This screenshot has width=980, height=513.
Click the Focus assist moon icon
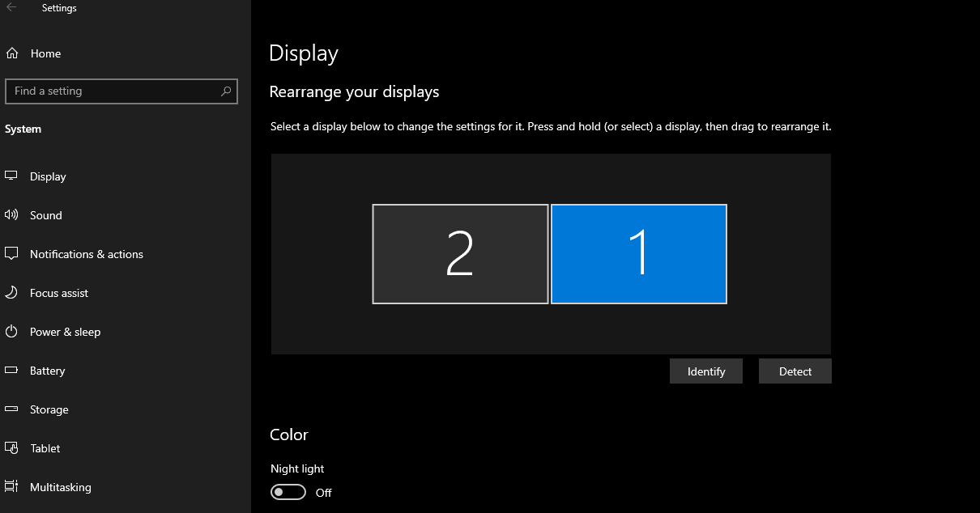click(11, 293)
